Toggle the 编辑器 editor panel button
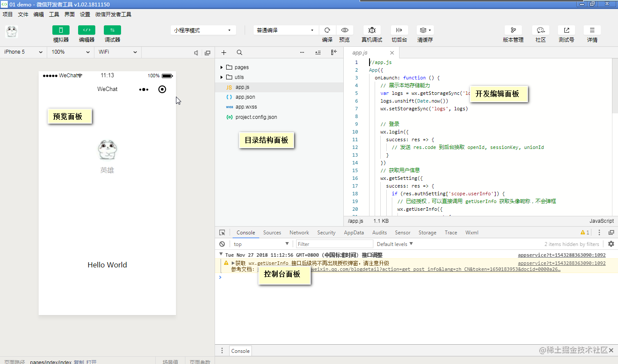Screen dimensions: 618x364 (x=87, y=30)
